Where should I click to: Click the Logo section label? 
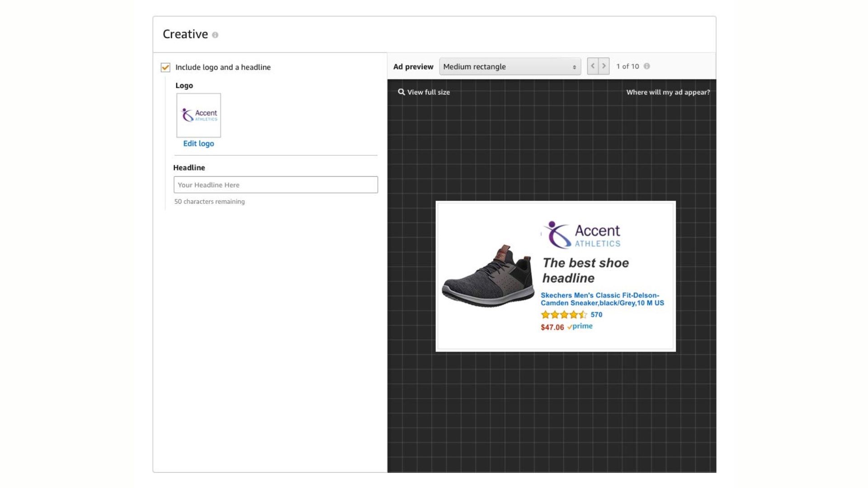click(184, 85)
